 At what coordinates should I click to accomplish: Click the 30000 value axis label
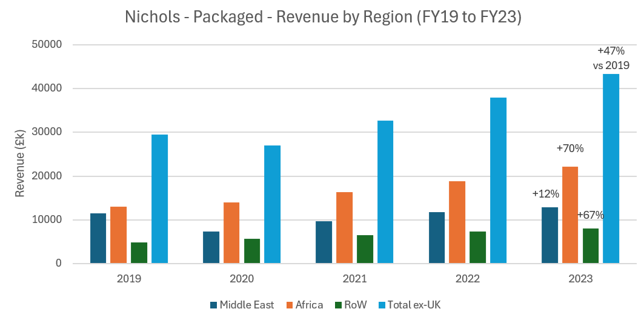click(47, 132)
